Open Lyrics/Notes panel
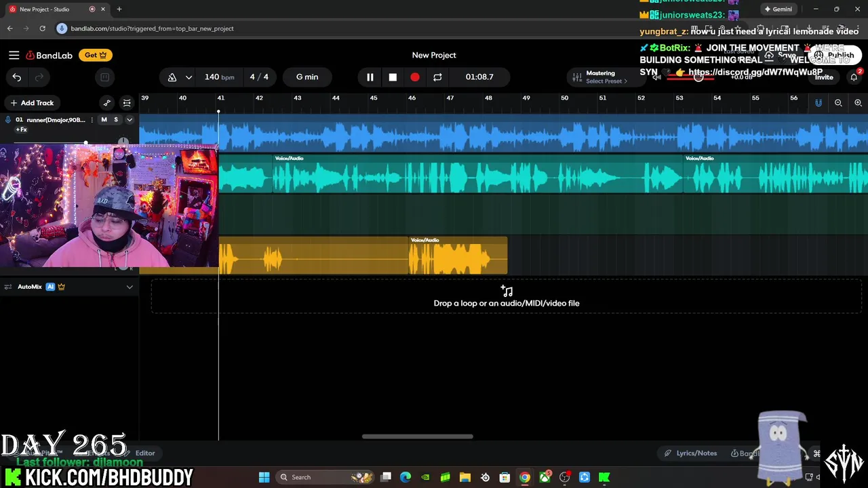The width and height of the screenshot is (868, 488). tap(690, 453)
